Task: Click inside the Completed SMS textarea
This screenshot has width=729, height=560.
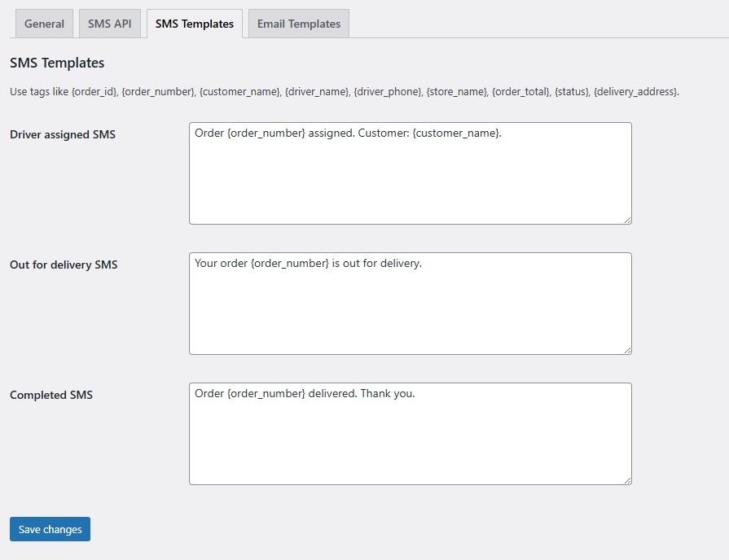Action: tap(410, 433)
